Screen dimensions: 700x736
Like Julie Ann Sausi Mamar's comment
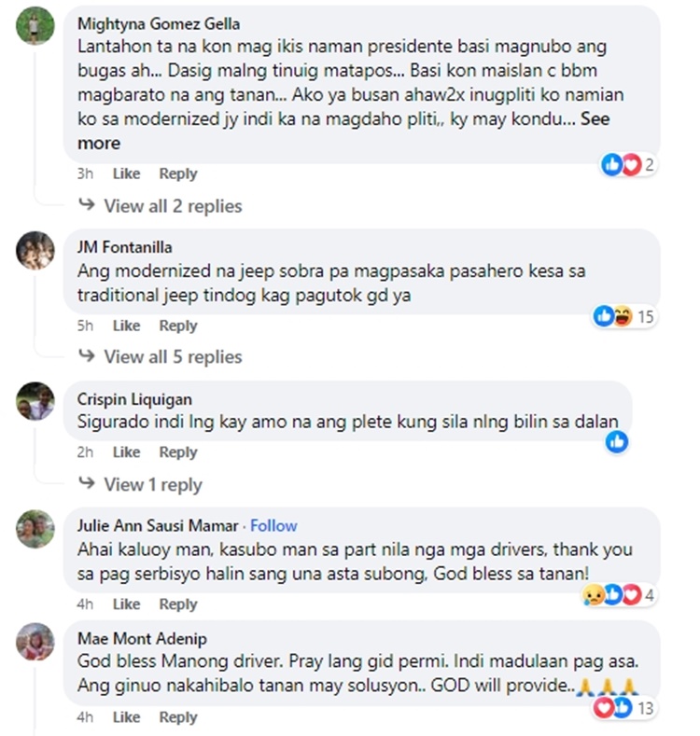(x=126, y=604)
